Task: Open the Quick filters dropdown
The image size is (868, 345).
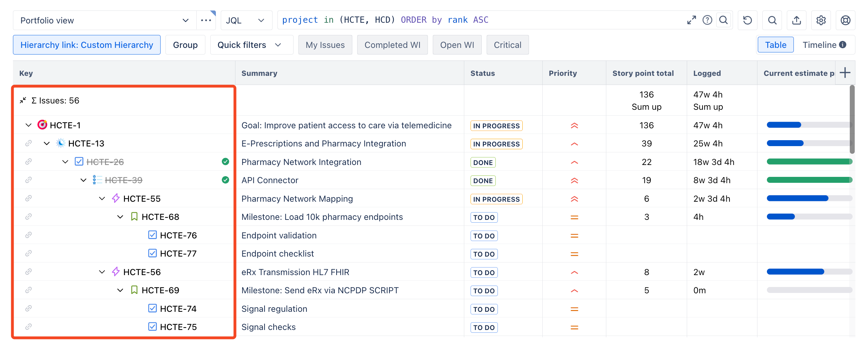Action: tap(252, 45)
